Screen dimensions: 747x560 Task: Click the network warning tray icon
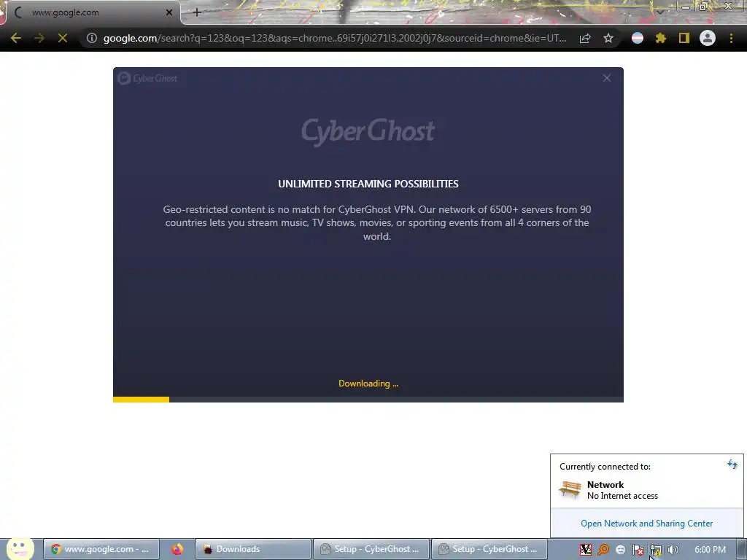[656, 550]
